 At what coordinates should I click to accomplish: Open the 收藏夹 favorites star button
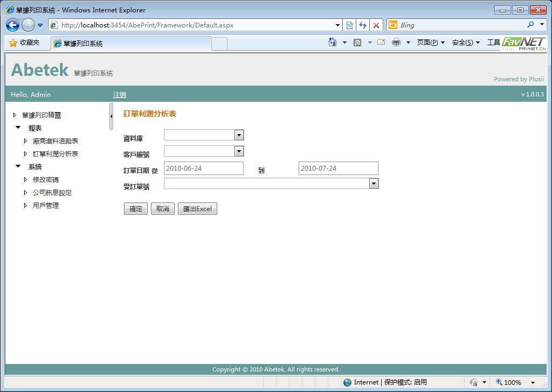click(24, 43)
